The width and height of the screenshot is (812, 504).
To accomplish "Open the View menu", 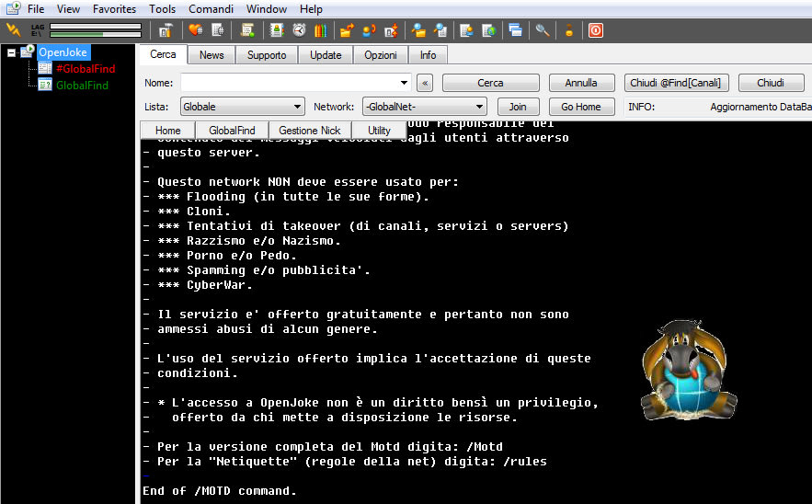I will pyautogui.click(x=68, y=9).
